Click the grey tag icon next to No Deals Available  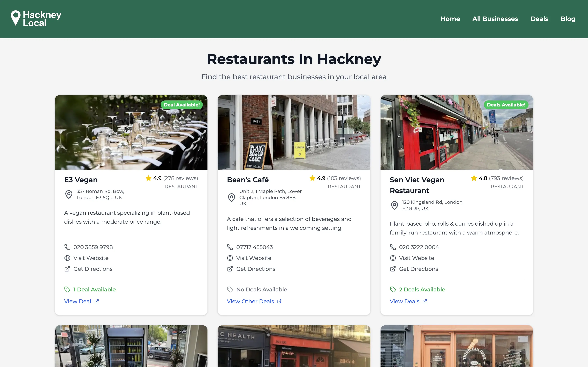coord(230,289)
